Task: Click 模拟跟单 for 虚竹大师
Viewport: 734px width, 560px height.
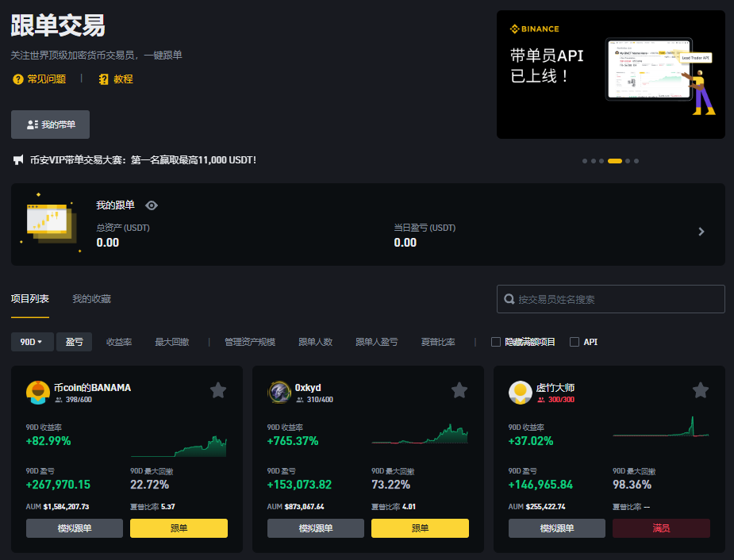Action: (x=557, y=528)
